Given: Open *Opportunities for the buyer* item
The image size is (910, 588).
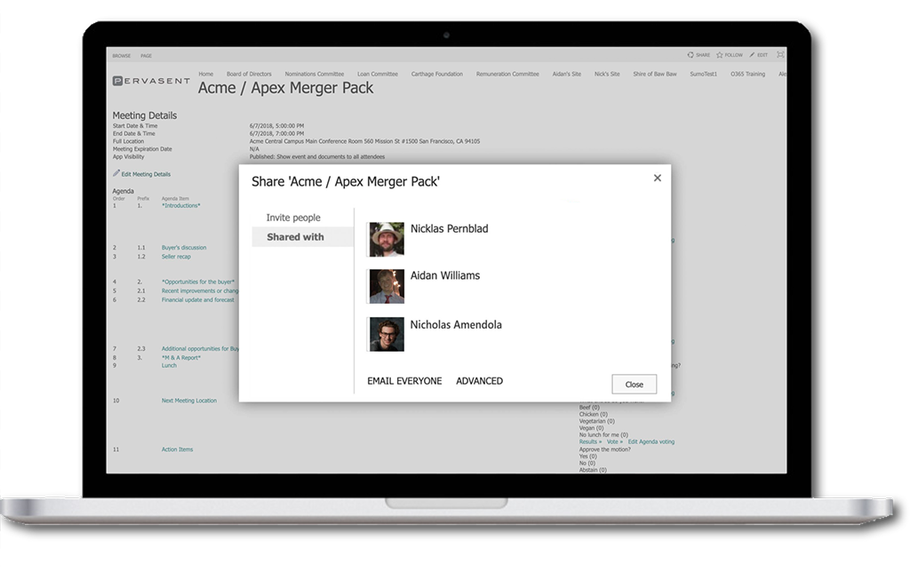Looking at the screenshot, I should point(198,282).
